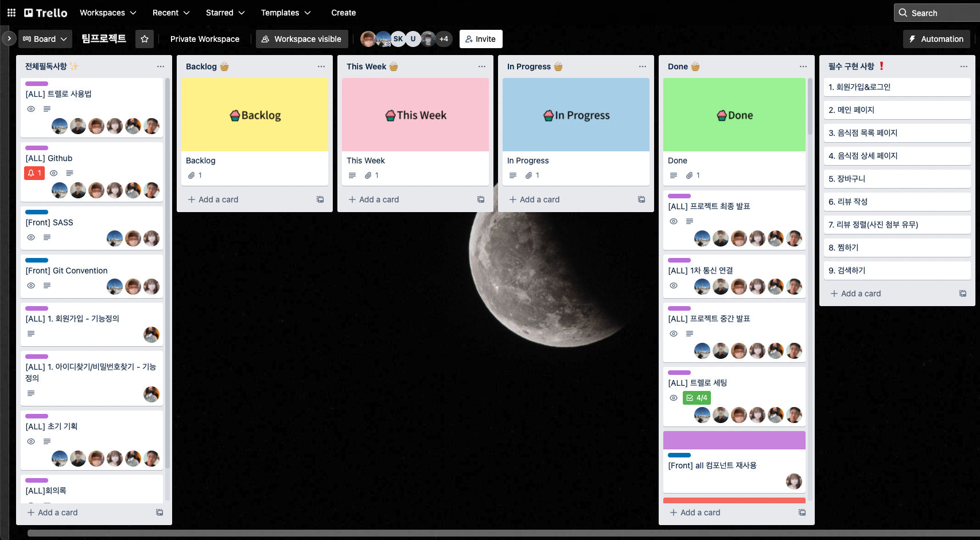The height and width of the screenshot is (540, 980).
Task: Click the card template icon beside Backlog's Add a card
Action: (320, 199)
